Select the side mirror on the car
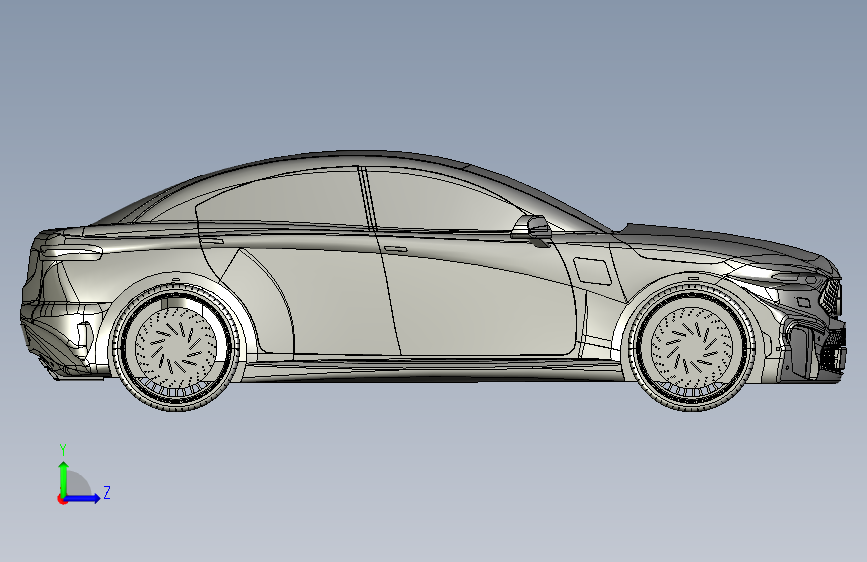Image resolution: width=867 pixels, height=562 pixels. coord(531,228)
